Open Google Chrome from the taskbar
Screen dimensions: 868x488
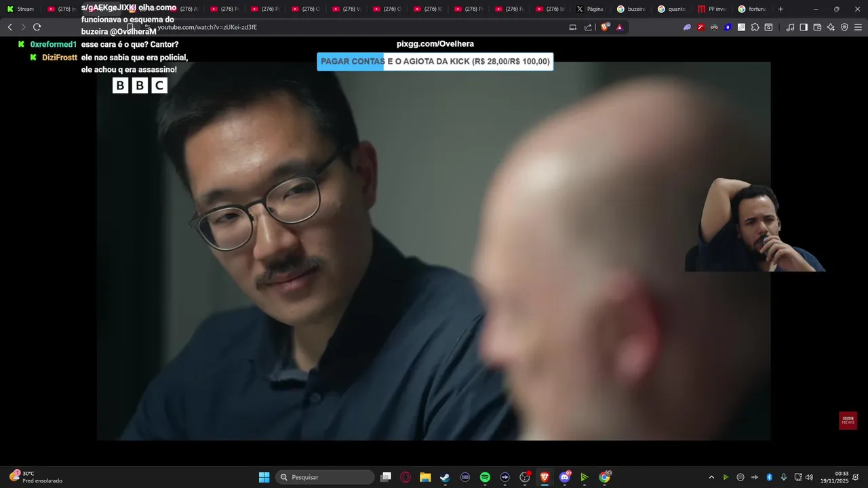click(604, 477)
